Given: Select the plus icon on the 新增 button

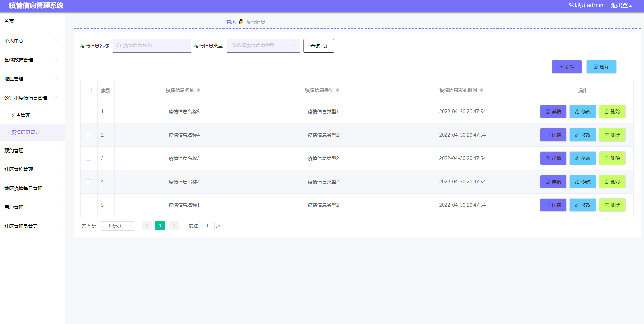Looking at the screenshot, I should pos(561,67).
